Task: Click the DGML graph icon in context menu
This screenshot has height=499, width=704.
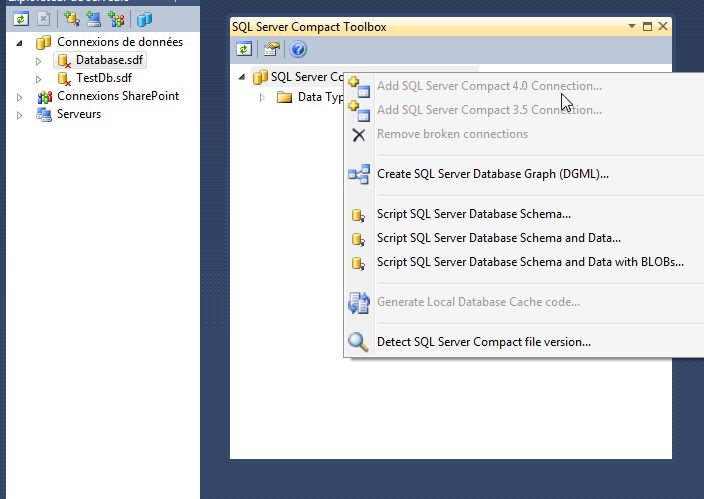Action: (359, 174)
